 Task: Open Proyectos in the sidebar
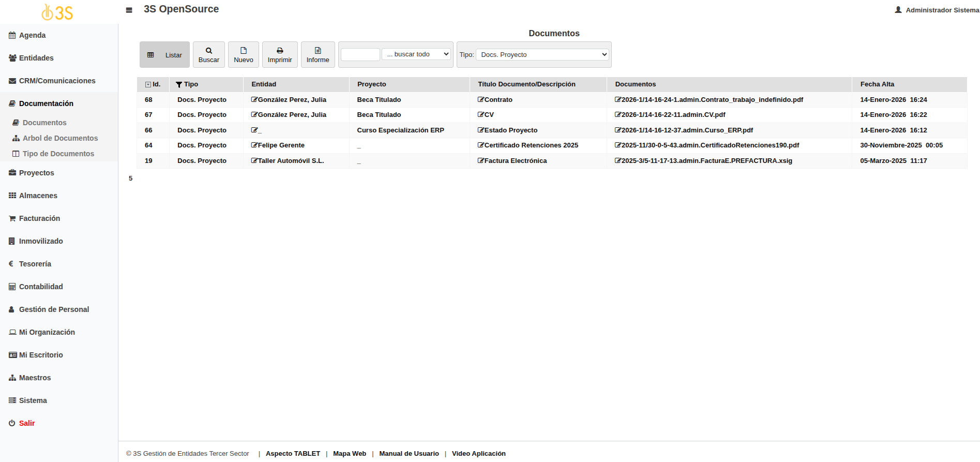coord(36,173)
